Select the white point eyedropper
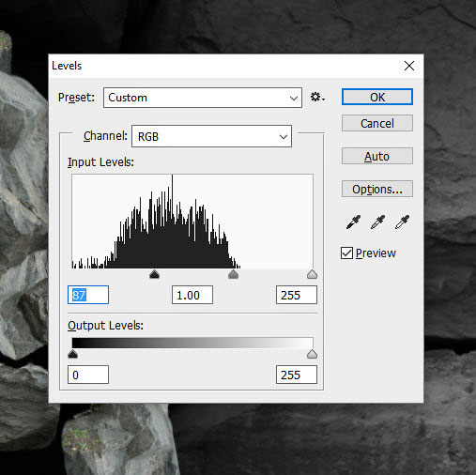 coord(402,222)
